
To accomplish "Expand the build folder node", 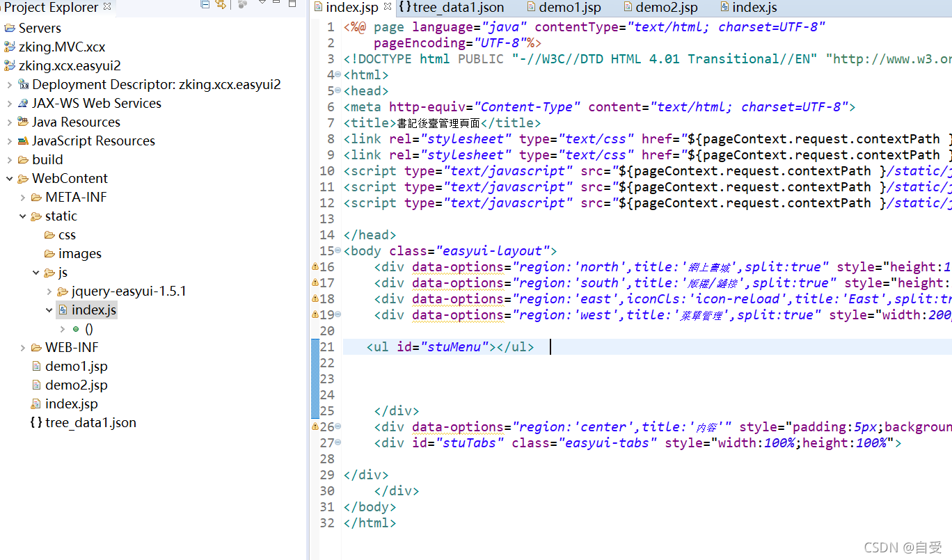I will pyautogui.click(x=9, y=160).
